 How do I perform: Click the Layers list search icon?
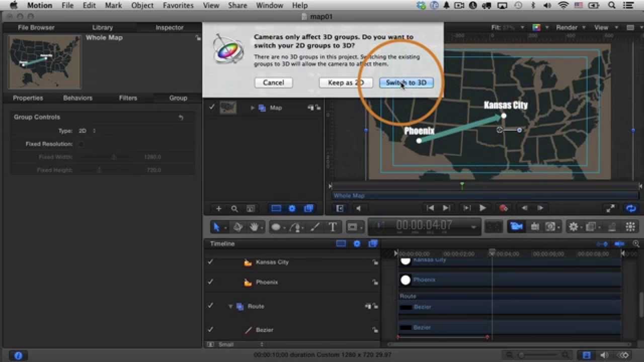[x=234, y=209]
